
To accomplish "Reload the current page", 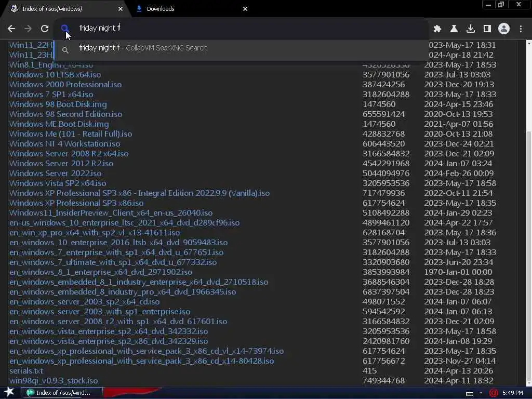I will coord(45,29).
